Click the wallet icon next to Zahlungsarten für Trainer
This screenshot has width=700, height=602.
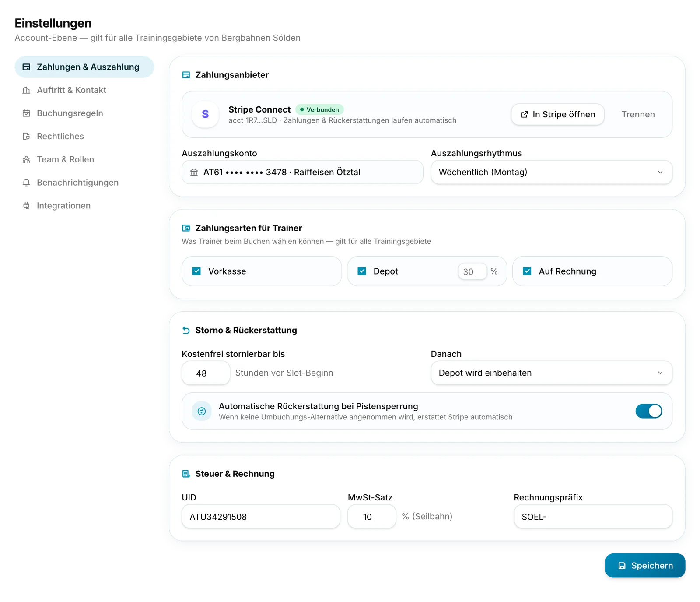click(x=186, y=228)
